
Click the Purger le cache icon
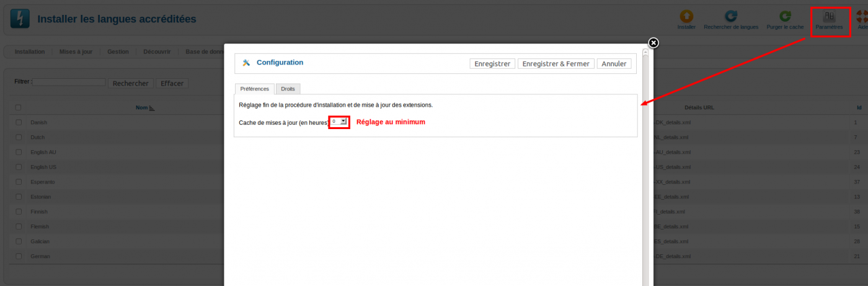(x=785, y=17)
